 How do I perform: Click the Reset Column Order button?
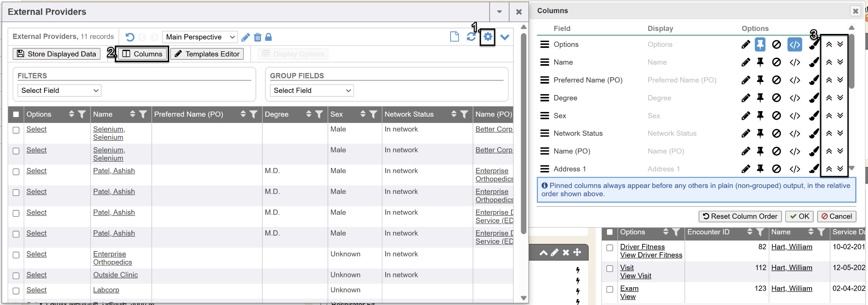coord(740,216)
